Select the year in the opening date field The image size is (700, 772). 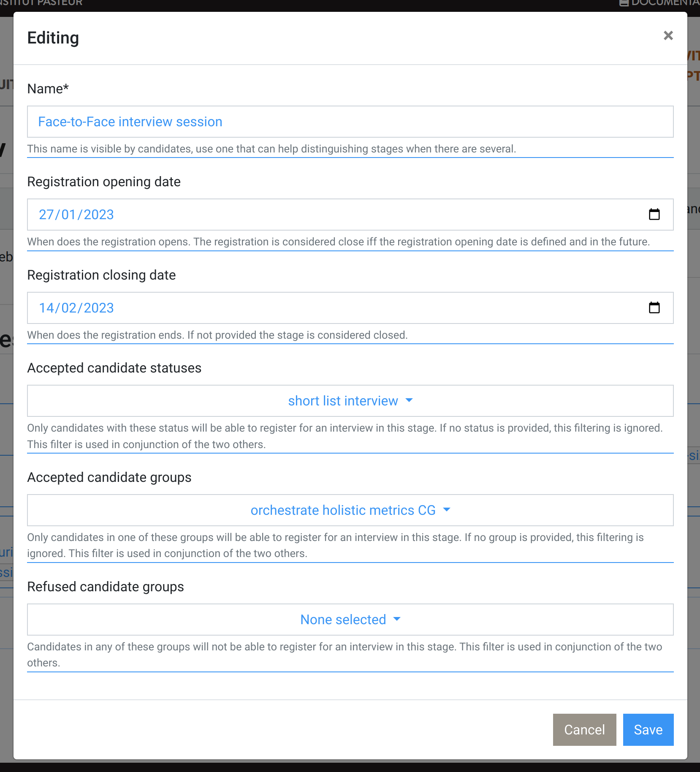pyautogui.click(x=99, y=215)
